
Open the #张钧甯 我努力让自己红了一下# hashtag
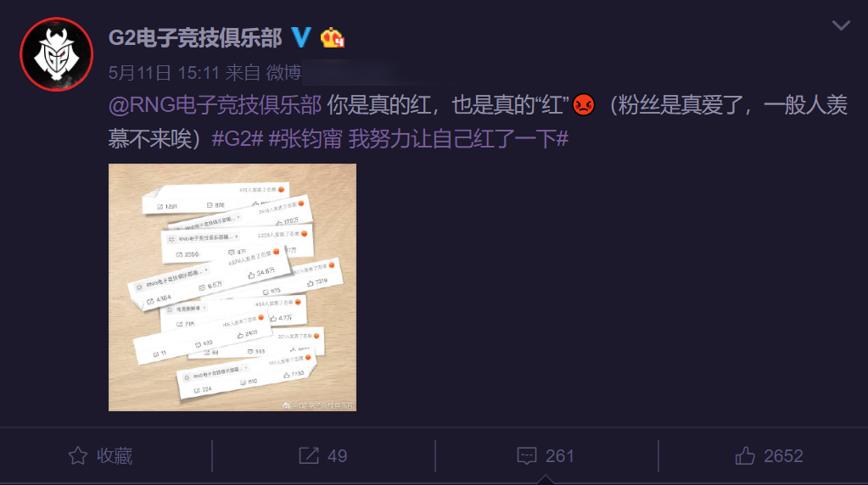click(x=418, y=138)
